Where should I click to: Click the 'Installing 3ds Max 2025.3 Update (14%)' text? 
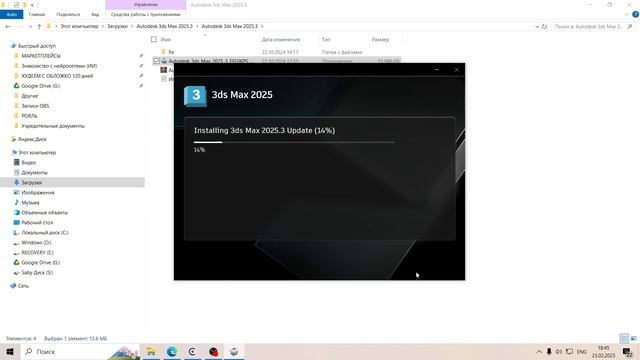pyautogui.click(x=264, y=131)
